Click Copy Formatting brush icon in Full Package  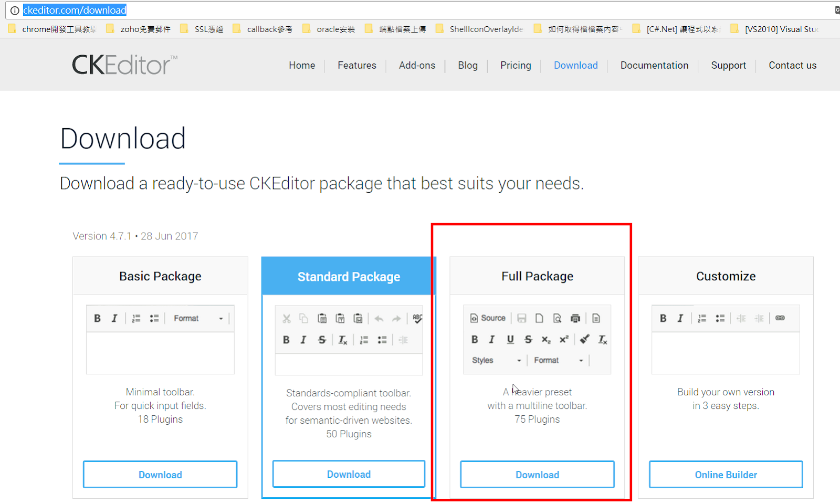pyautogui.click(x=585, y=339)
